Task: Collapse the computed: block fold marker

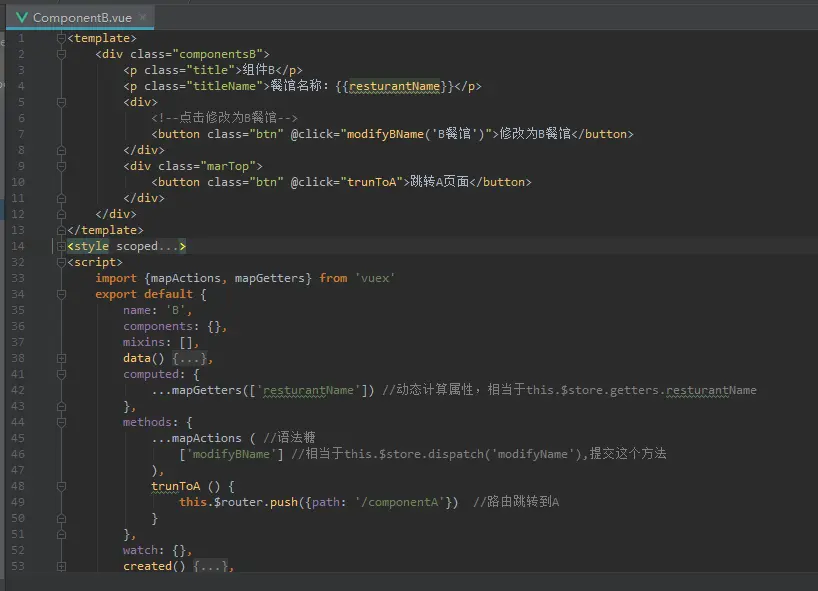Action: point(61,375)
